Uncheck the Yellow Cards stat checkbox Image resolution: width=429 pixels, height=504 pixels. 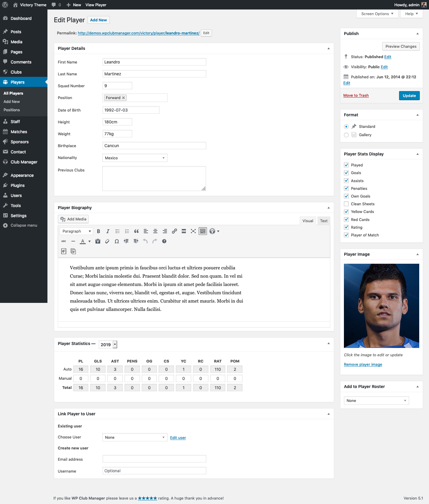pyautogui.click(x=346, y=212)
